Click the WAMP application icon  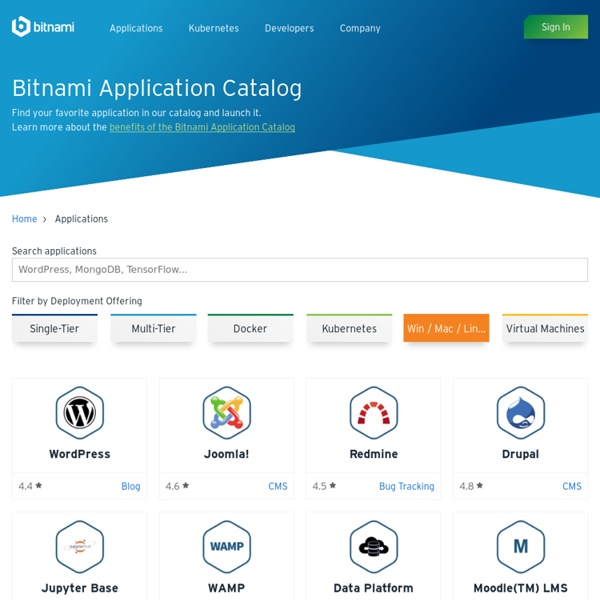(x=226, y=546)
